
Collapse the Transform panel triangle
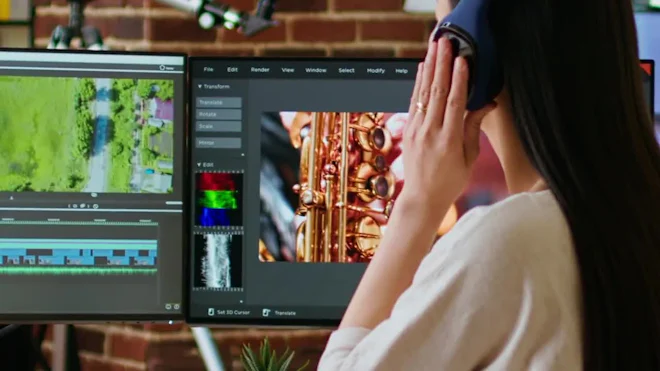click(x=200, y=86)
